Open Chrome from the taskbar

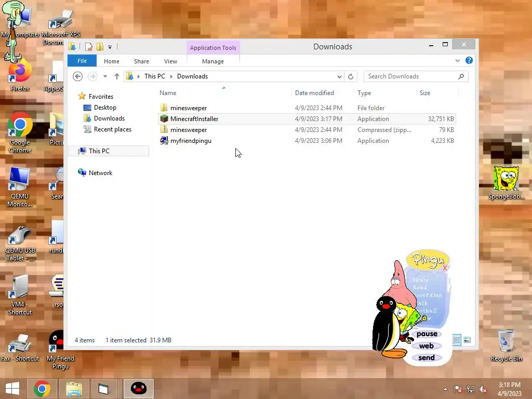(x=42, y=389)
